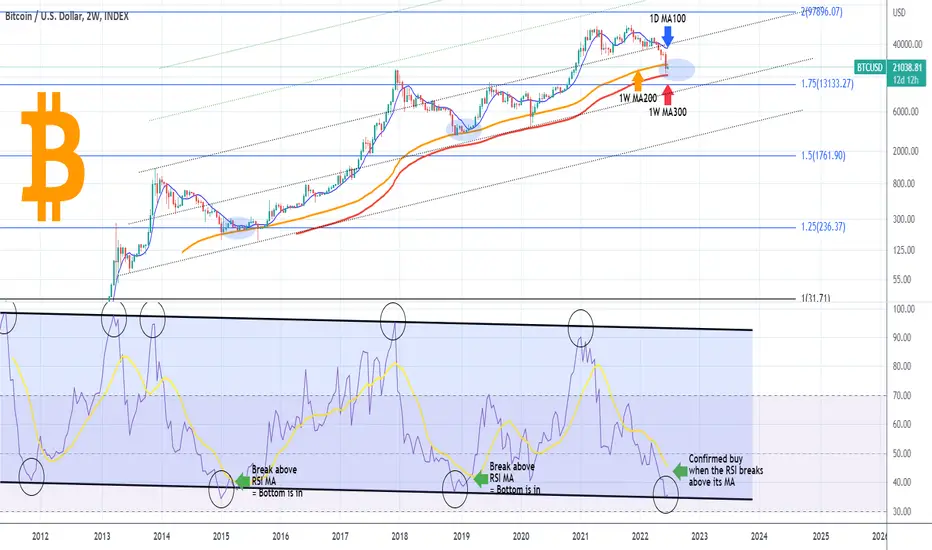Click the 1W MA300 annotation text
This screenshot has height=550, width=932.
pyautogui.click(x=667, y=112)
